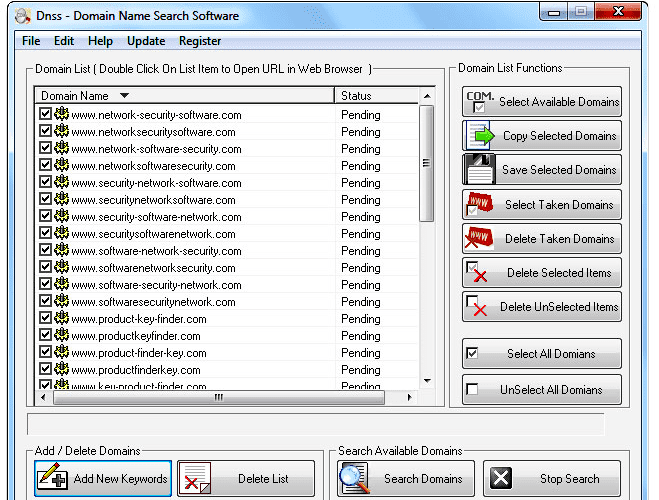Viewport: 659px width, 500px height.
Task: Click the red-cross Delete List icon
Action: click(195, 478)
